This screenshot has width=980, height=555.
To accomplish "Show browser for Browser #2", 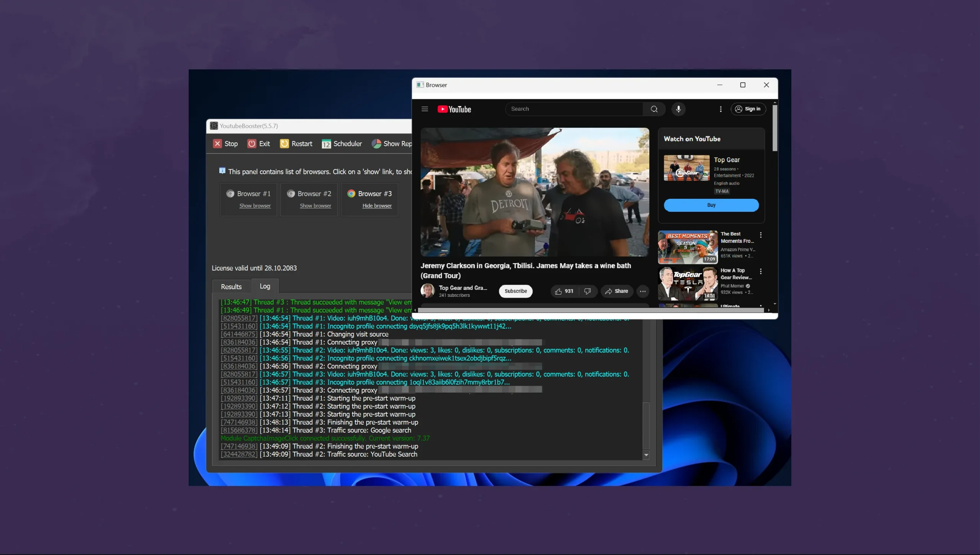I will coord(315,206).
